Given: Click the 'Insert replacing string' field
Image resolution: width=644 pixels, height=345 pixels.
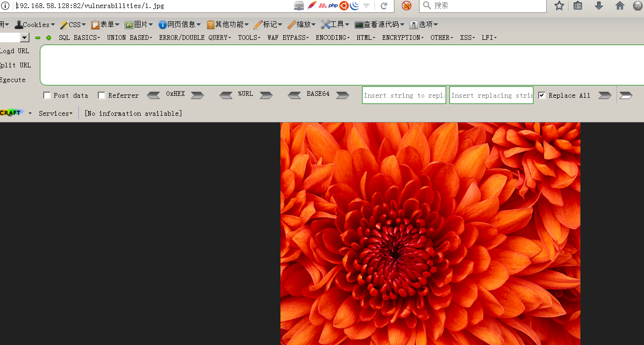Looking at the screenshot, I should click(491, 95).
